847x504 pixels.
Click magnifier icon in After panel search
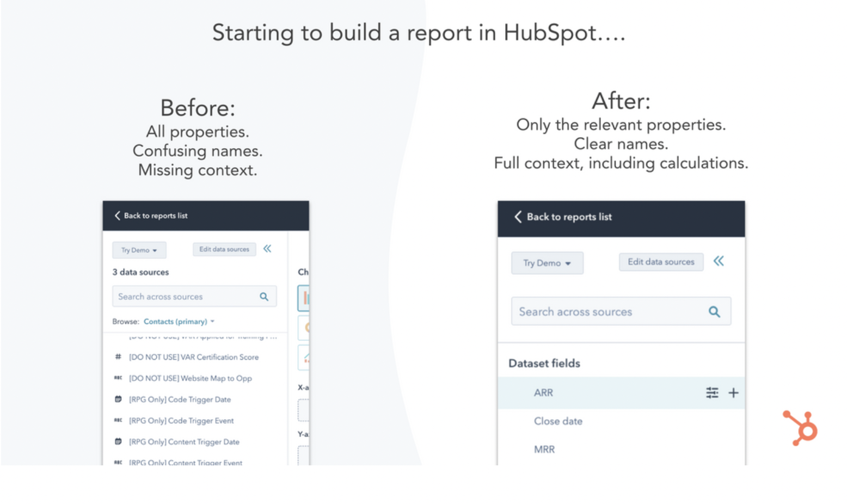714,312
